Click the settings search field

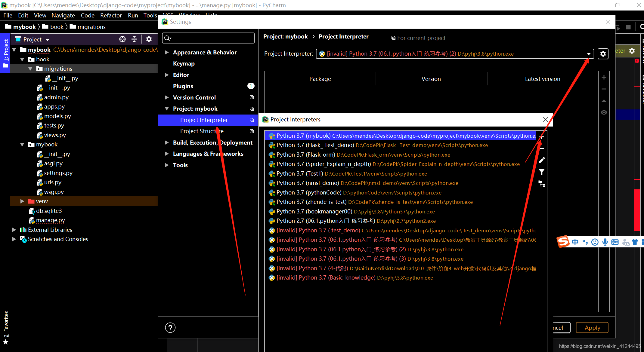coord(211,38)
